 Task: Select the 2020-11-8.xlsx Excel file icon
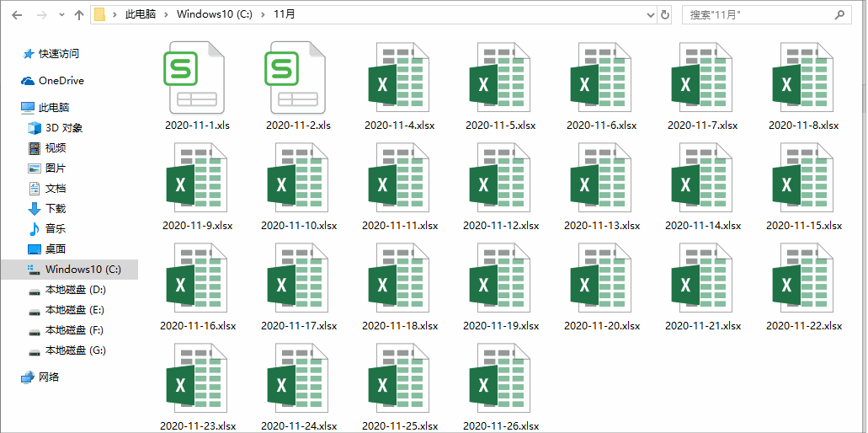point(802,78)
